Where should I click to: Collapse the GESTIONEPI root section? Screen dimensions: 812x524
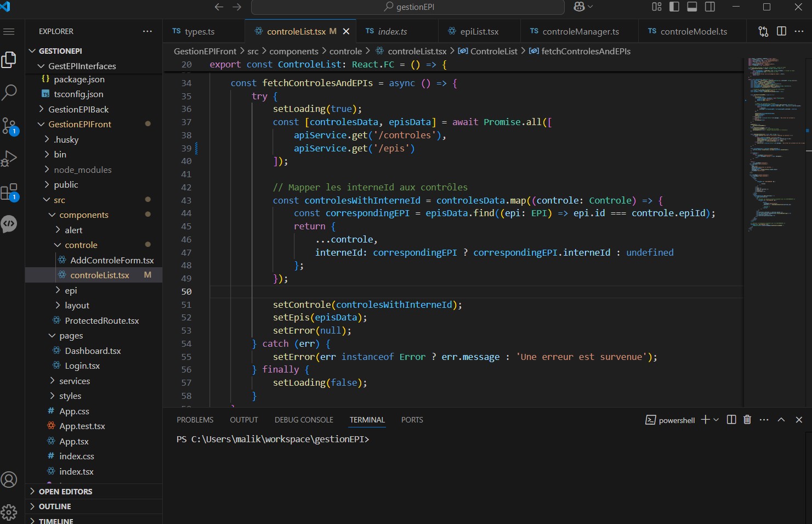pos(94,51)
